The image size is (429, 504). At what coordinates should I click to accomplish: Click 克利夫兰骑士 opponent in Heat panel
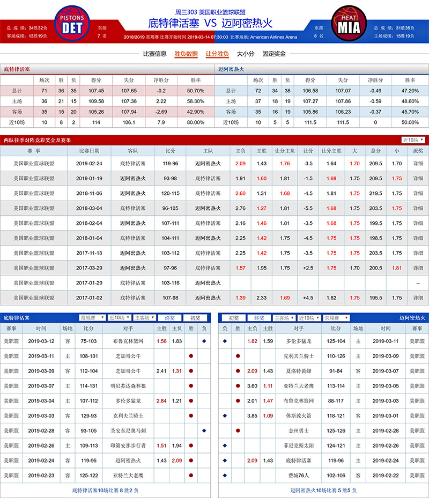[299, 356]
